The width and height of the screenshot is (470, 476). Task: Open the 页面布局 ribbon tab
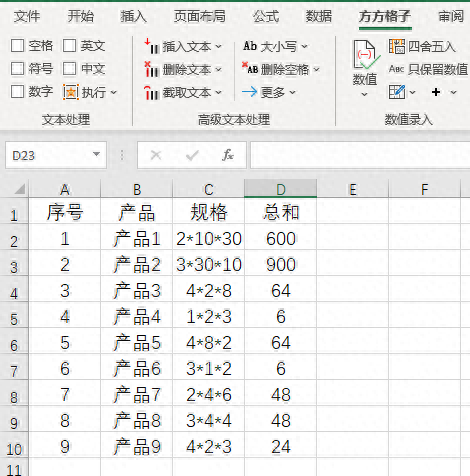point(199,16)
